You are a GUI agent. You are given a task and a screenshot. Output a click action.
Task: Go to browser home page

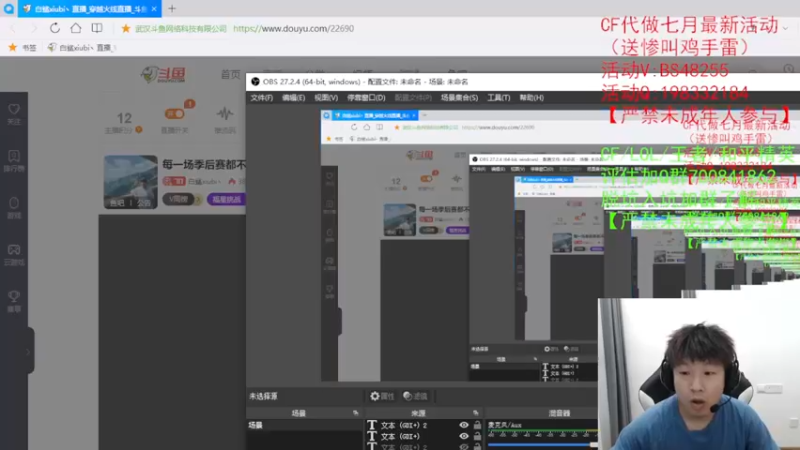tap(76, 28)
